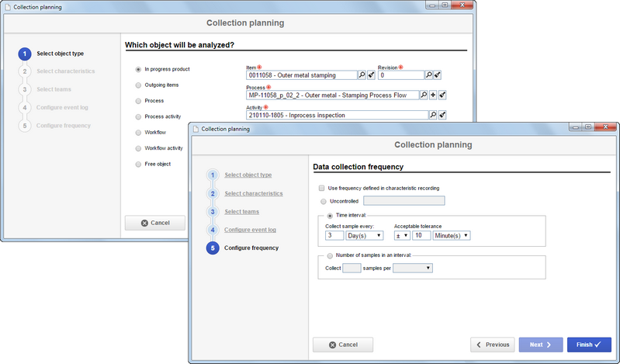620x364 pixels.
Task: Select Number of samples in an interval
Action: (x=330, y=255)
